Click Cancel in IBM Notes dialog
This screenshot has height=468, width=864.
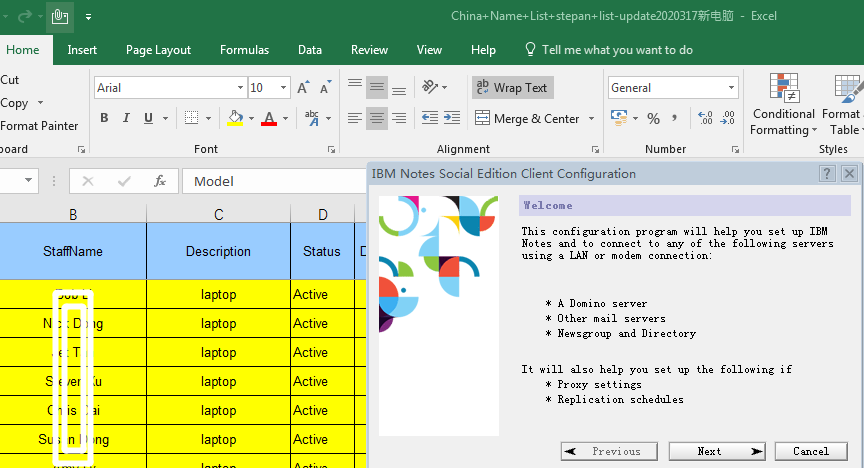tap(811, 451)
